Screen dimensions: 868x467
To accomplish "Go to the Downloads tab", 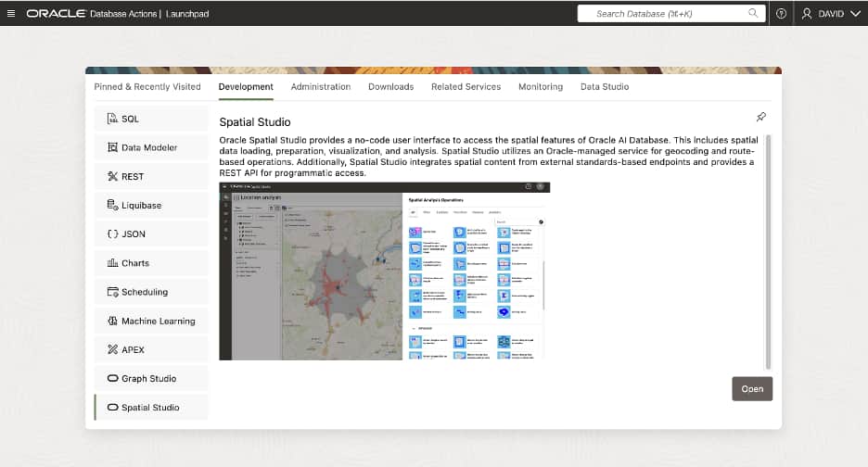I will (390, 86).
